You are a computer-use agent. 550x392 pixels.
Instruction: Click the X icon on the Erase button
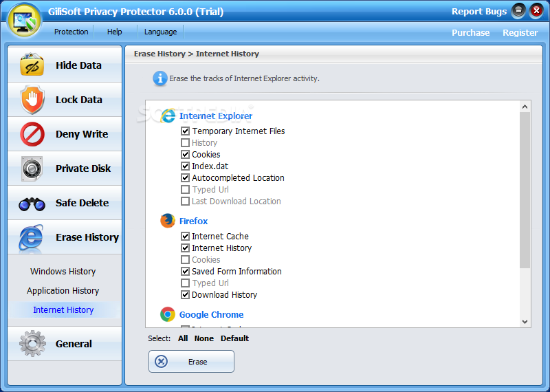pos(161,362)
